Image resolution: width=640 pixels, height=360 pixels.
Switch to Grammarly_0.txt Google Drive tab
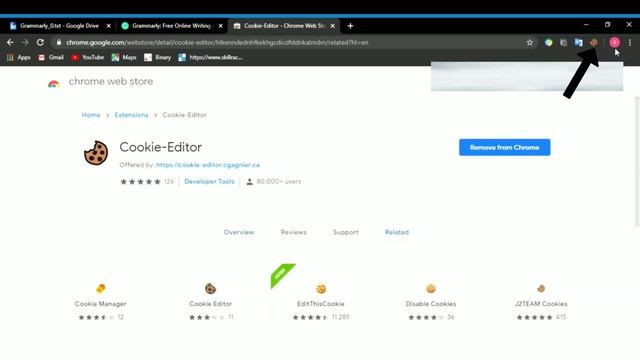coord(59,26)
